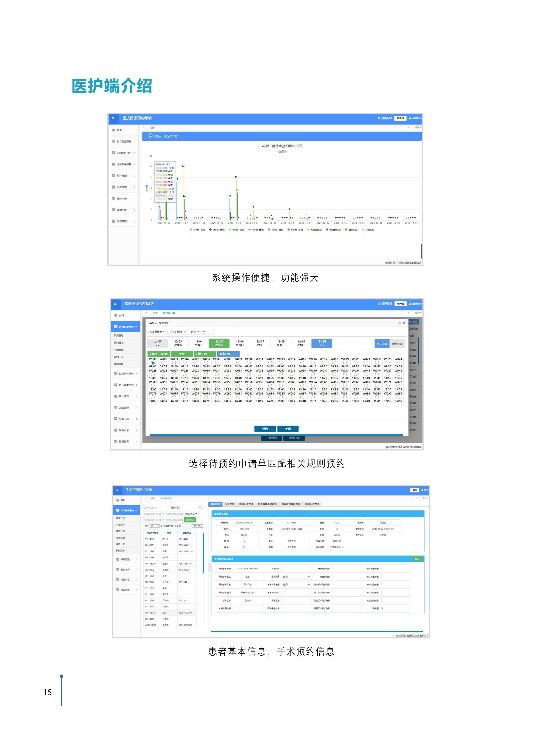The width and height of the screenshot is (534, 756).
Task: Select the W025 10:00 slot radio button
Action: (x=153, y=374)
